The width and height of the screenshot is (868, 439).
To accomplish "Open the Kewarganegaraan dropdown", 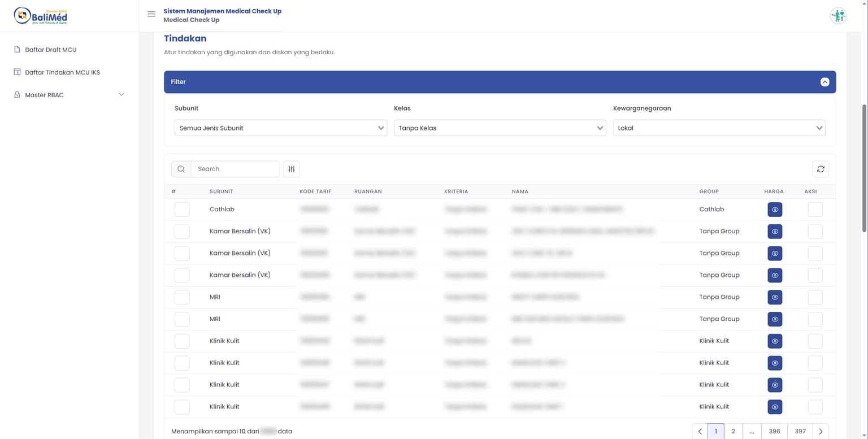I will pos(719,128).
